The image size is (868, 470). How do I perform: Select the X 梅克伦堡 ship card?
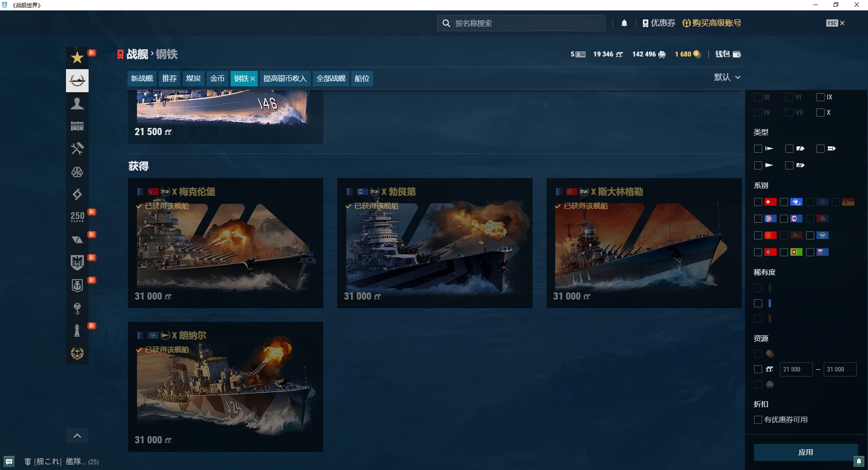[225, 243]
